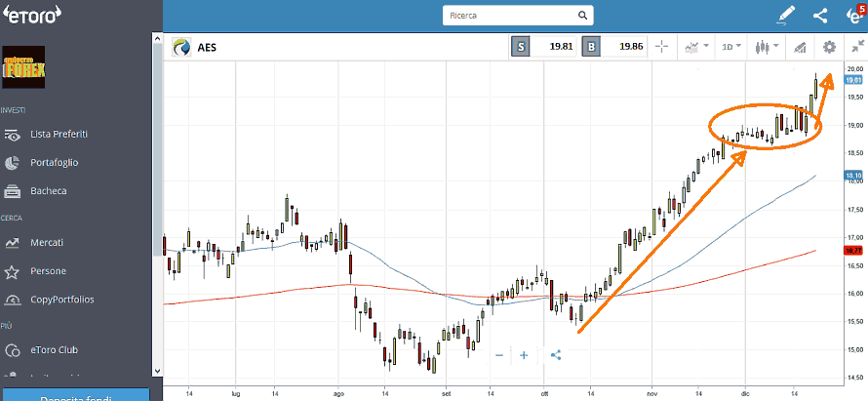Click the Ricerca search field
The width and height of the screenshot is (868, 401).
point(517,16)
